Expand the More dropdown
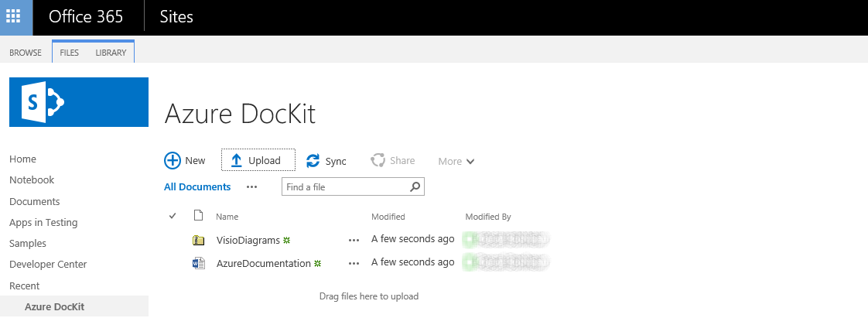The width and height of the screenshot is (868, 318). click(x=456, y=161)
